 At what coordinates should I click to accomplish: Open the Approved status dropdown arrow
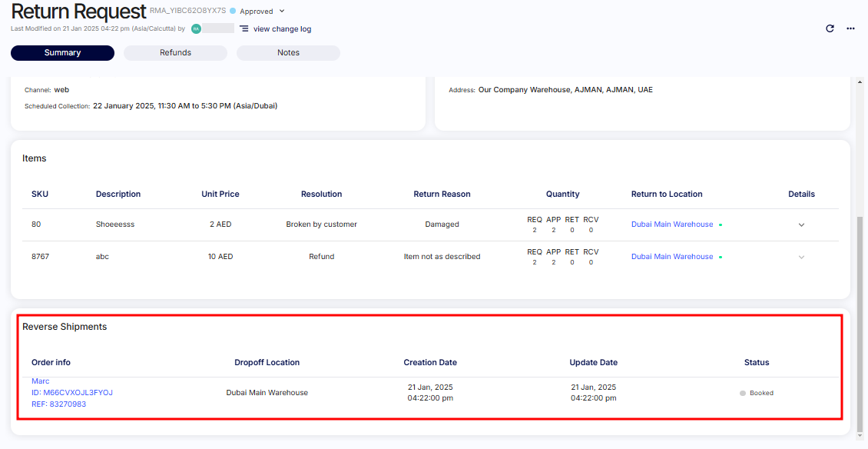(282, 11)
